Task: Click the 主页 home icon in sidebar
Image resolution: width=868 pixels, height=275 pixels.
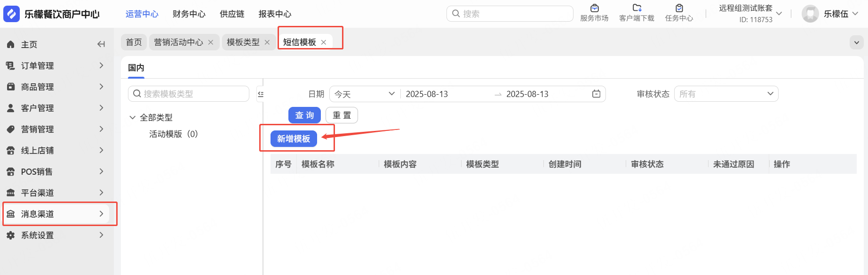Action: [x=11, y=44]
